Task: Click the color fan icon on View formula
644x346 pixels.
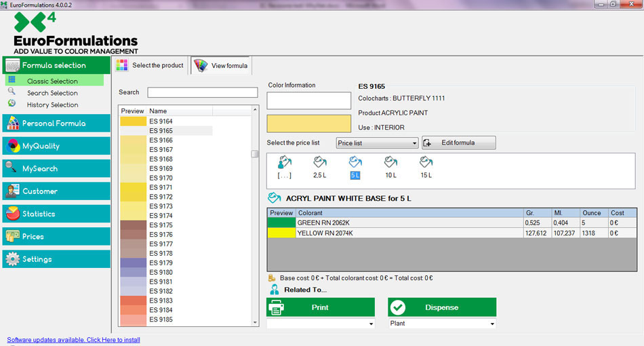Action: tap(201, 65)
